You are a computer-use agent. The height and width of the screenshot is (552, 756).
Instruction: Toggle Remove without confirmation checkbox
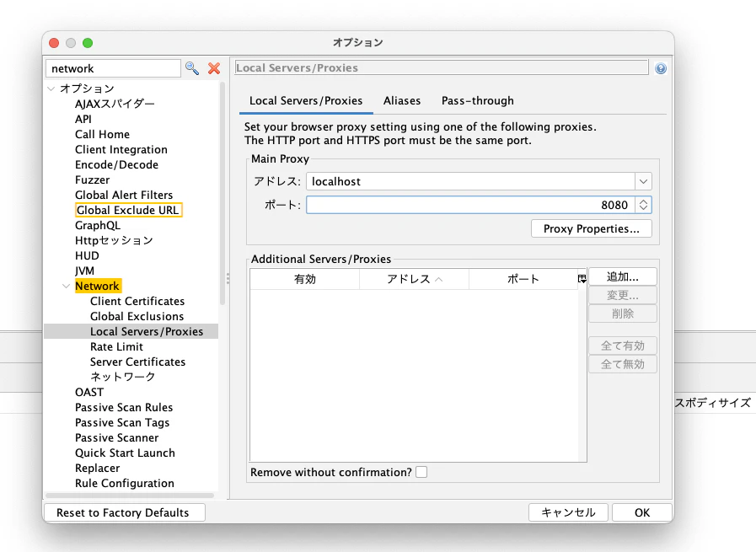point(421,472)
